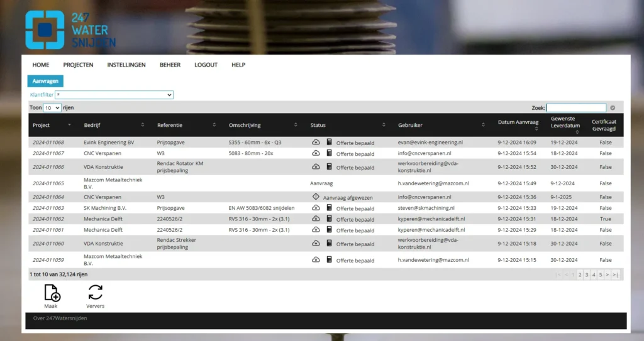Image resolution: width=644 pixels, height=341 pixels.
Task: Open calculator icon for project 2024-011067
Action: pyautogui.click(x=329, y=153)
